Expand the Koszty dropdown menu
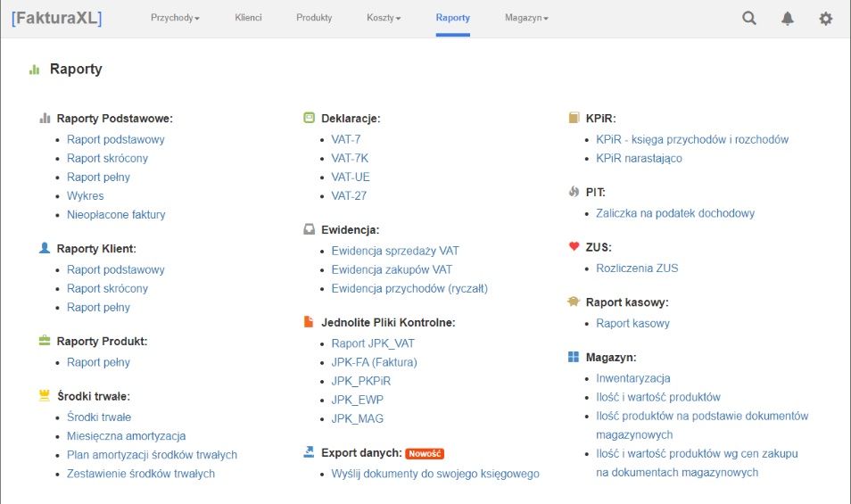 (384, 18)
